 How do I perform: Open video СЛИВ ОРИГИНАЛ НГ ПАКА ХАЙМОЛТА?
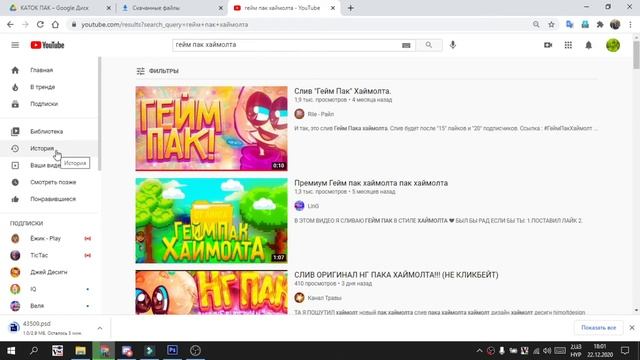(x=396, y=275)
